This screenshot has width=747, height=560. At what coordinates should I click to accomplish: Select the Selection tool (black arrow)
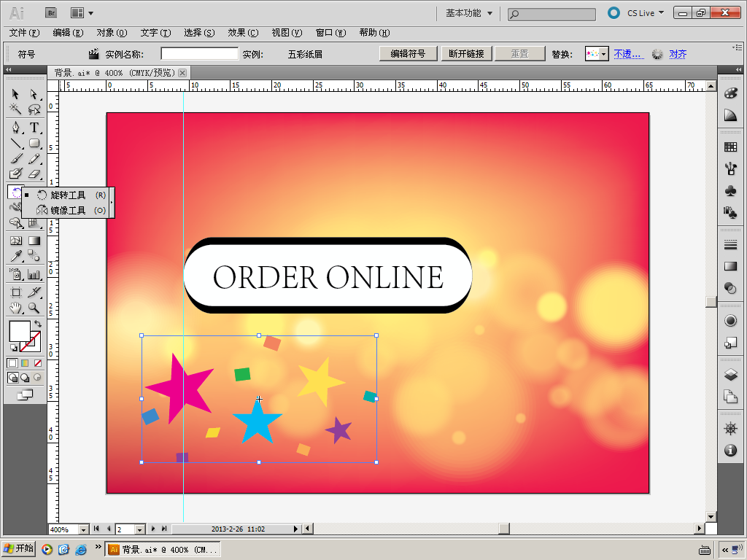point(15,94)
